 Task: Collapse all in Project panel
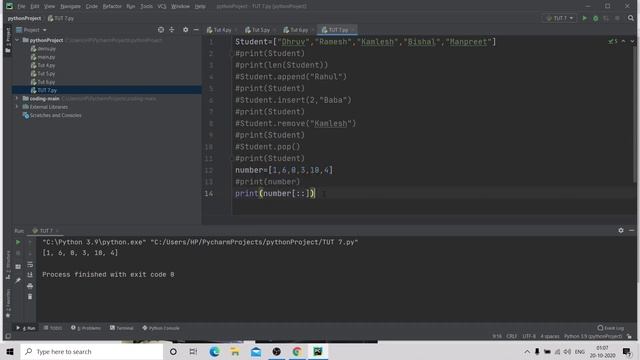click(x=171, y=30)
